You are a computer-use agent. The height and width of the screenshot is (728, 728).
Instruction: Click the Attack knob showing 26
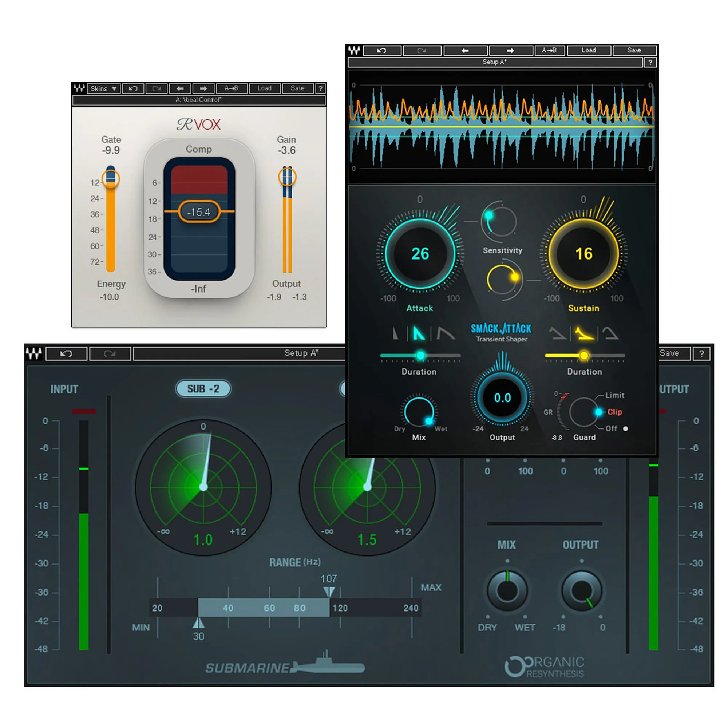(420, 254)
